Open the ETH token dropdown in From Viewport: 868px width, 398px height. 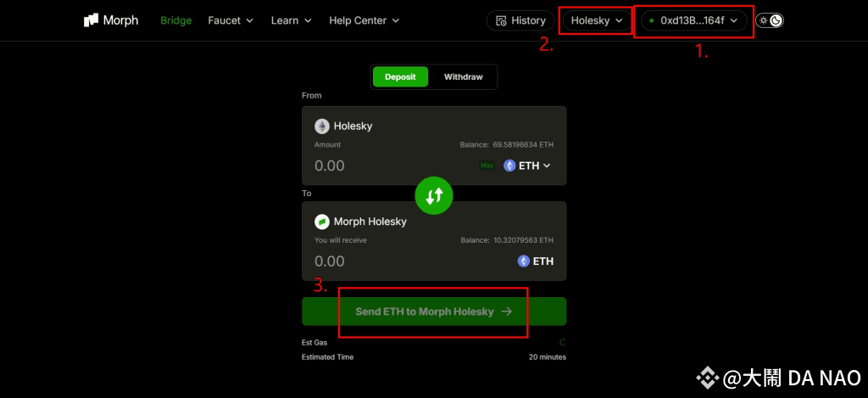(x=527, y=165)
